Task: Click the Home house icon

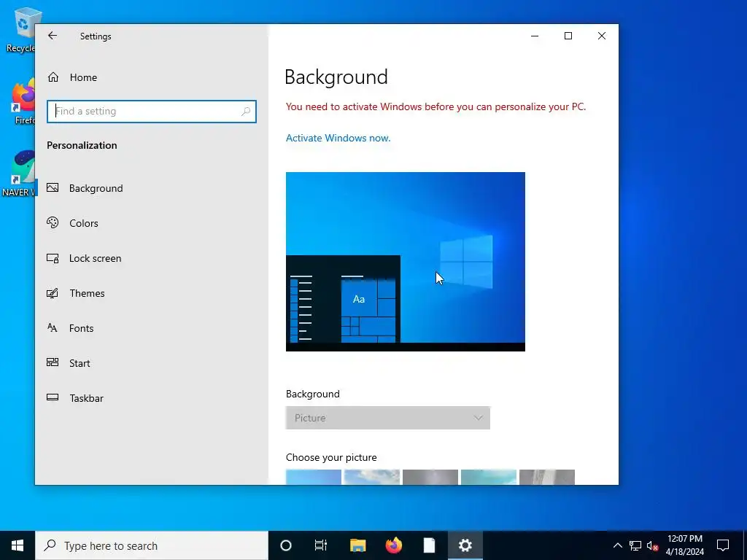Action: (x=53, y=77)
